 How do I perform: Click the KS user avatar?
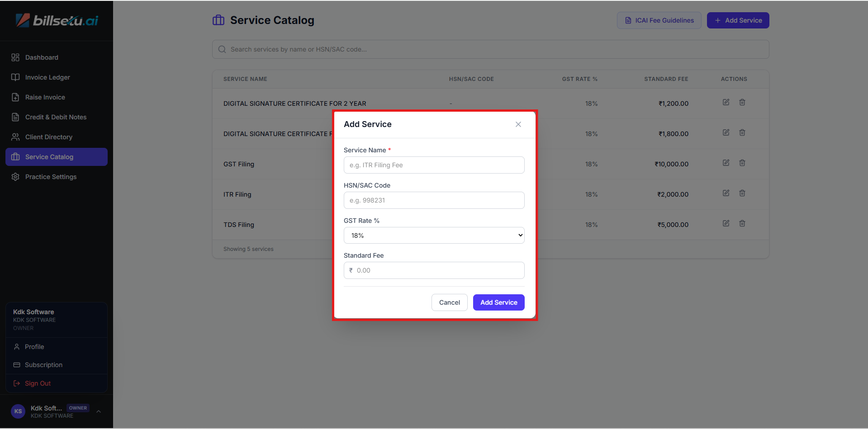point(18,411)
